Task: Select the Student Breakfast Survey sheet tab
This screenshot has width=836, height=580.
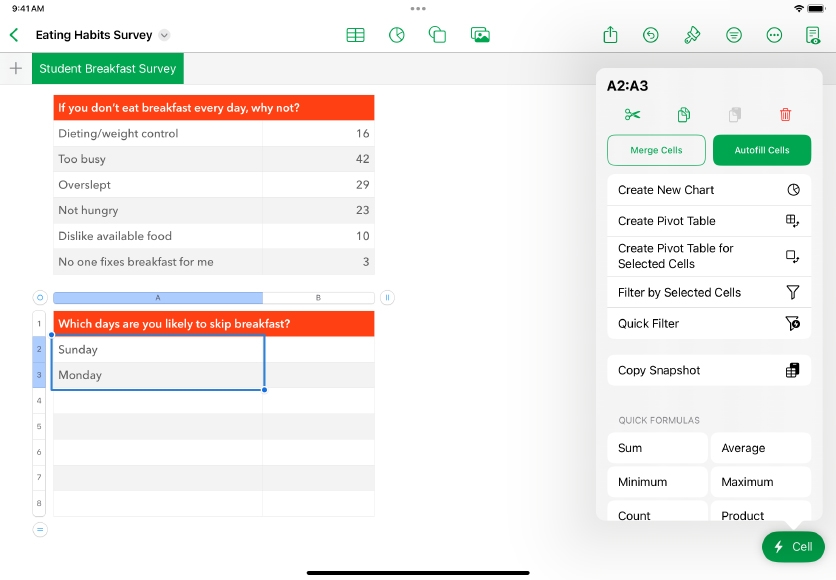Action: coord(108,69)
